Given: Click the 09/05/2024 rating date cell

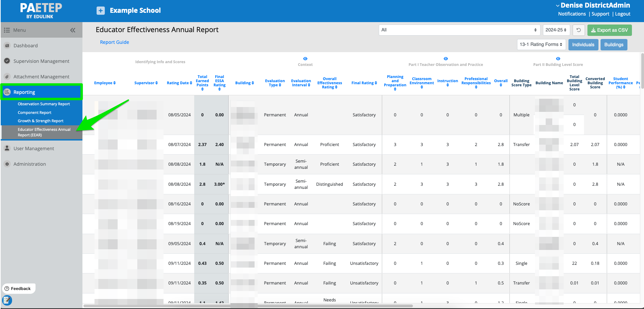Looking at the screenshot, I should [x=179, y=244].
